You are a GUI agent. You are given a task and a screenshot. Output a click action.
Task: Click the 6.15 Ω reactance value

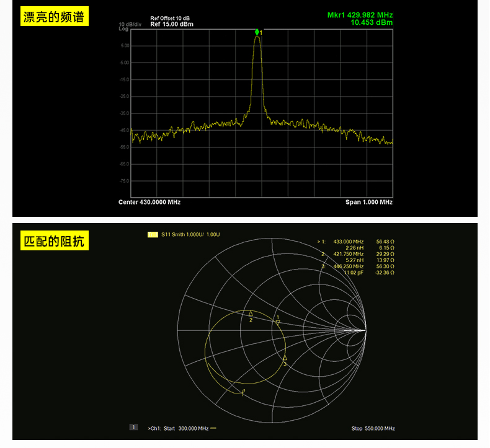pyautogui.click(x=386, y=248)
